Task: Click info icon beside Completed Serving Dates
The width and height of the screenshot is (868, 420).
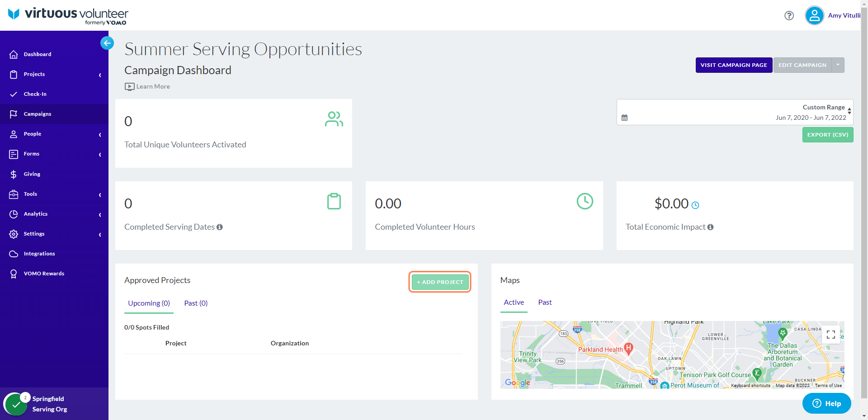Action: tap(220, 227)
